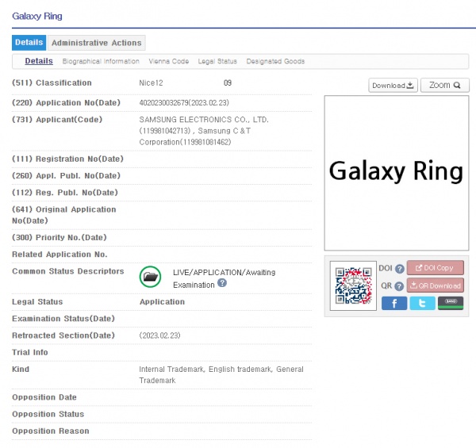Click application number 4020230032679(2023.02.23)
The image size is (476, 448).
point(184,103)
